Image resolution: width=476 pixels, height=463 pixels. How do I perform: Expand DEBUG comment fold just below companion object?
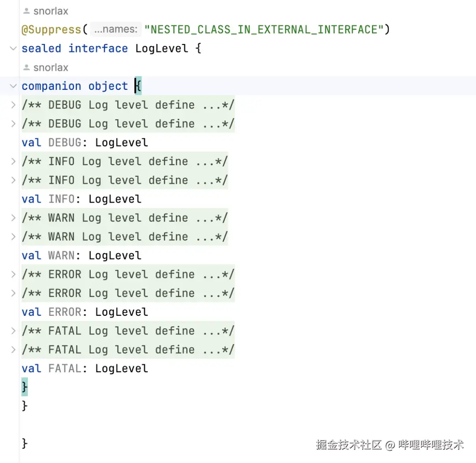pyautogui.click(x=13, y=105)
